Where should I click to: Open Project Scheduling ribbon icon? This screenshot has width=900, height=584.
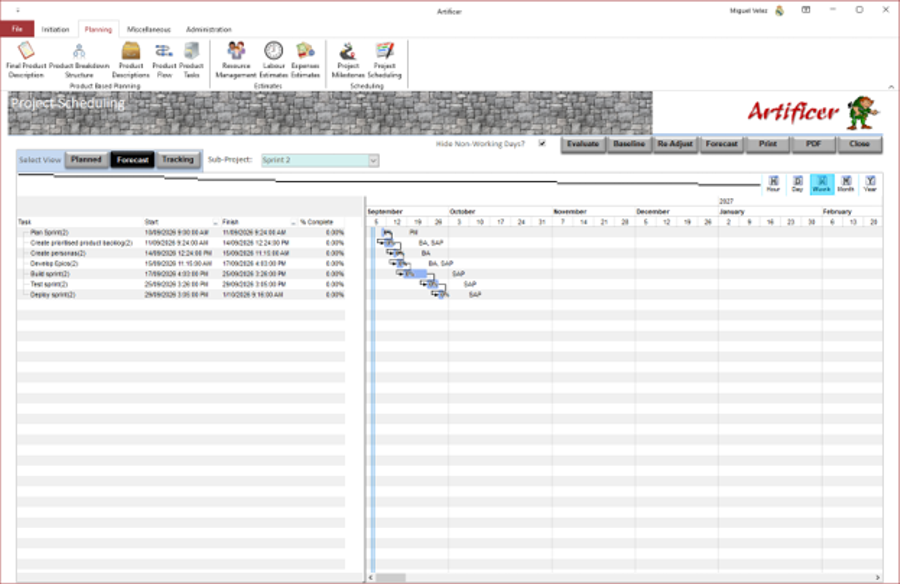(385, 60)
